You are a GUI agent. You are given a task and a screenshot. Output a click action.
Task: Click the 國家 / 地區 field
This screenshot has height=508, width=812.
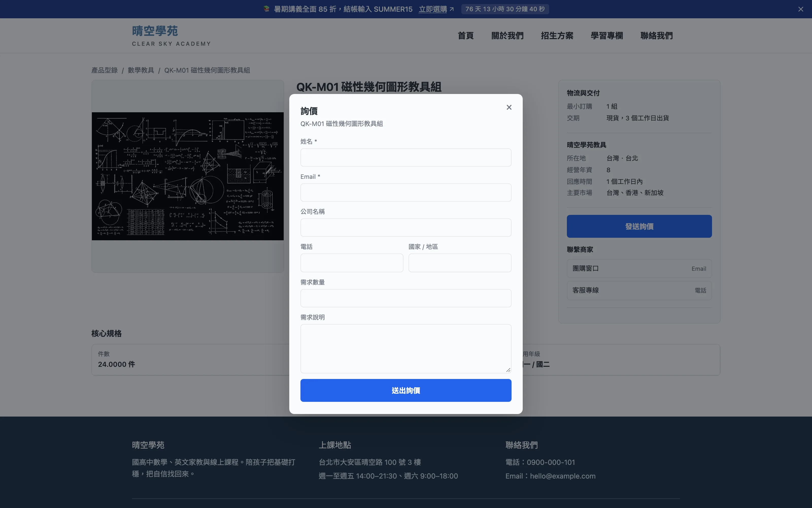tap(460, 263)
